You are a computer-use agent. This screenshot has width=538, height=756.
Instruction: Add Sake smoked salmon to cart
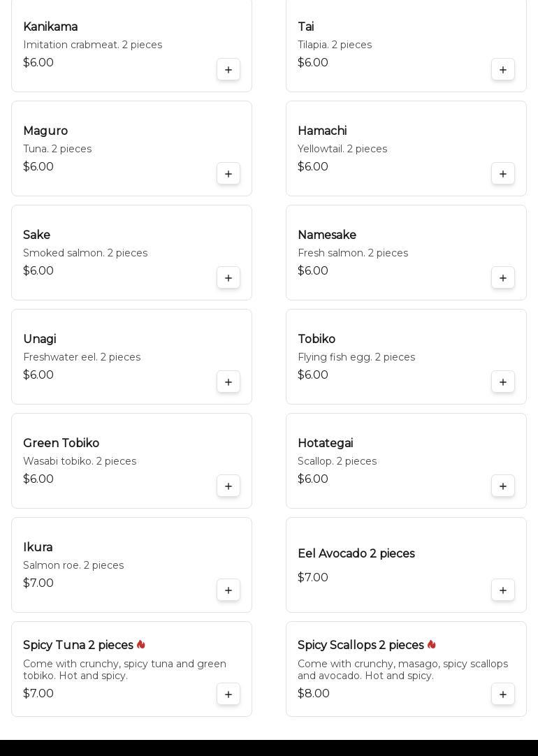[x=228, y=278]
